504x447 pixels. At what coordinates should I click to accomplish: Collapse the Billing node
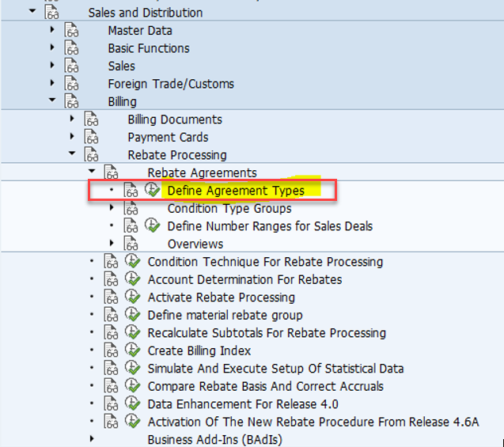52,100
